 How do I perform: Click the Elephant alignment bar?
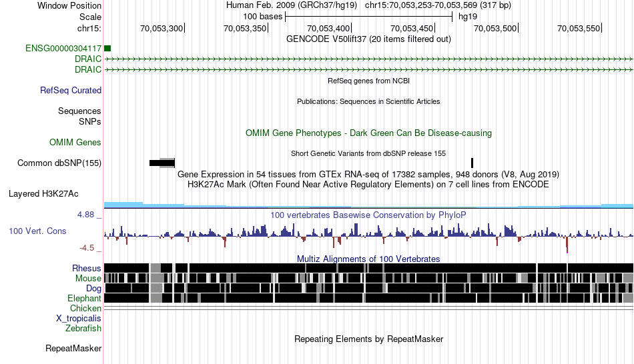tap(368, 298)
